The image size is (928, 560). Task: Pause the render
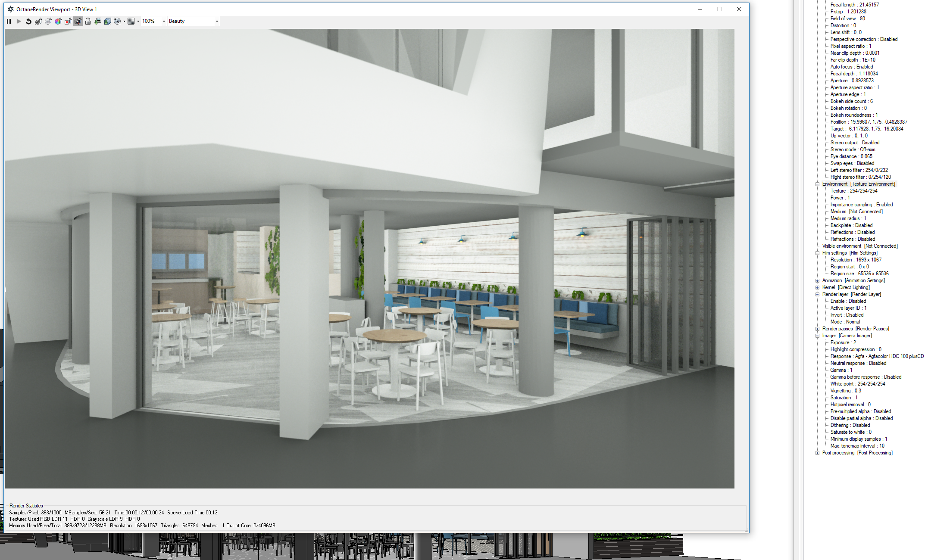click(9, 21)
